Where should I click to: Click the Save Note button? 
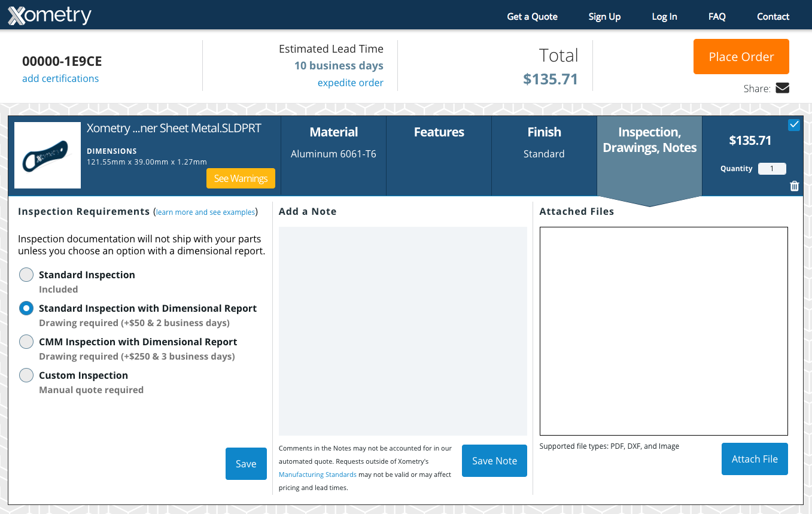494,461
